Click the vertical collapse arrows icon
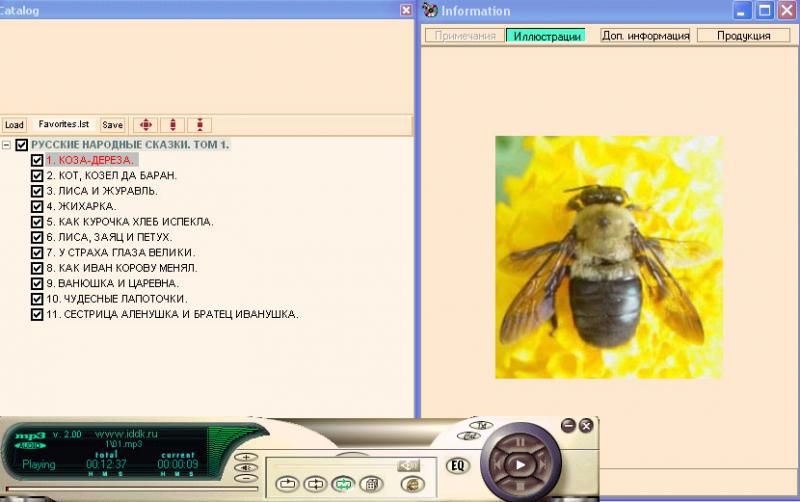 point(200,125)
